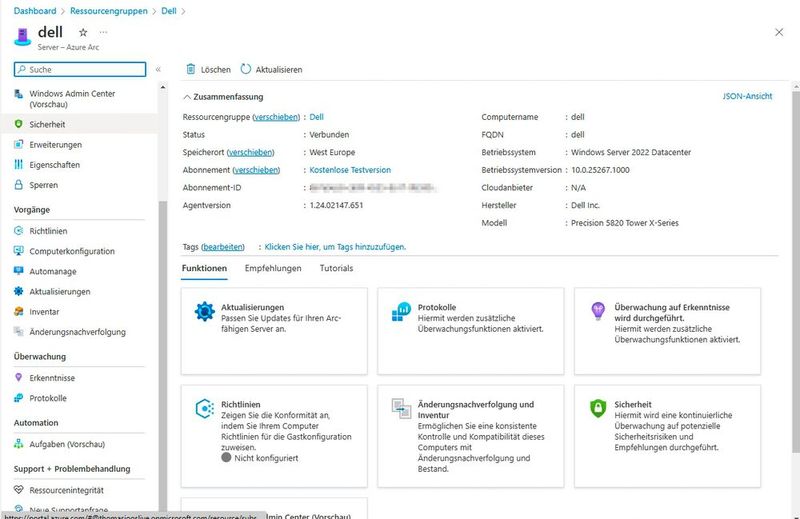This screenshot has width=800, height=519.
Task: Click the Änderungsnachverfolgung und Inventur card icon
Action: 402,409
